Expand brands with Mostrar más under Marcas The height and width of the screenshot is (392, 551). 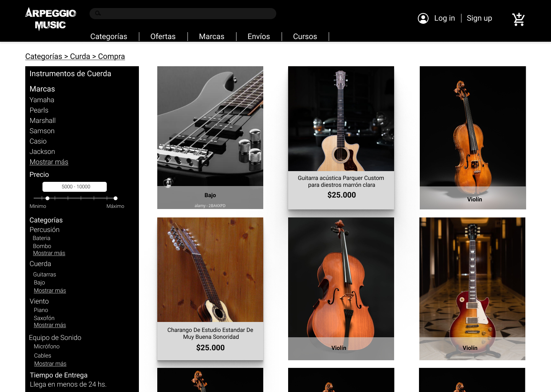coord(49,162)
